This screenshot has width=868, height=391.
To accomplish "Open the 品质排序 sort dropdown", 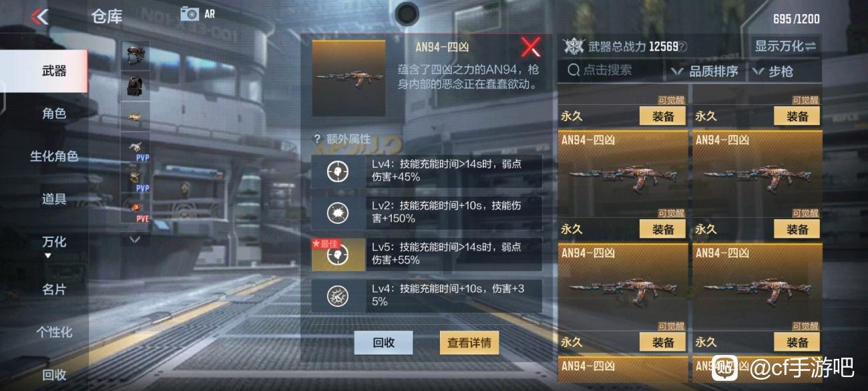I will pyautogui.click(x=706, y=71).
